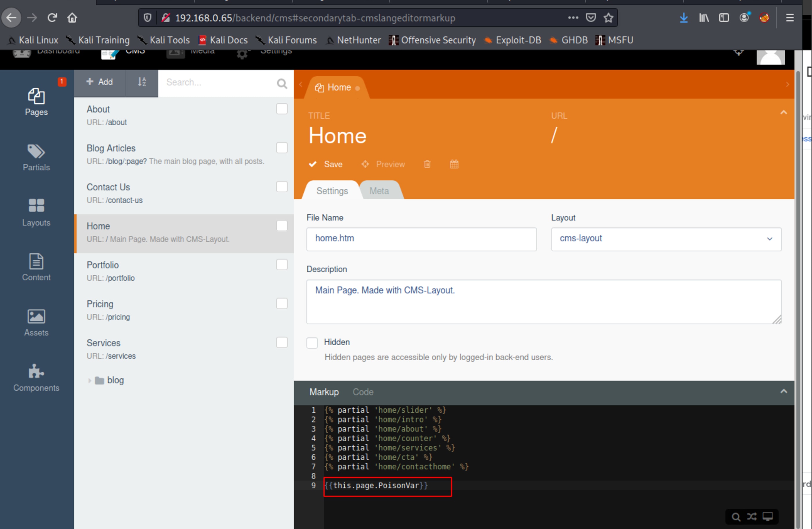Expand the blog folder in page list
This screenshot has width=812, height=529.
89,380
